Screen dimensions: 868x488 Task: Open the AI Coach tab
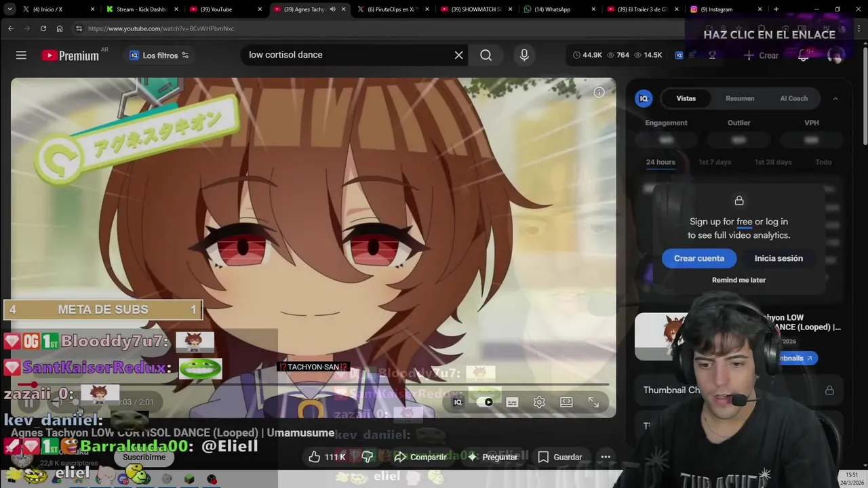[793, 98]
